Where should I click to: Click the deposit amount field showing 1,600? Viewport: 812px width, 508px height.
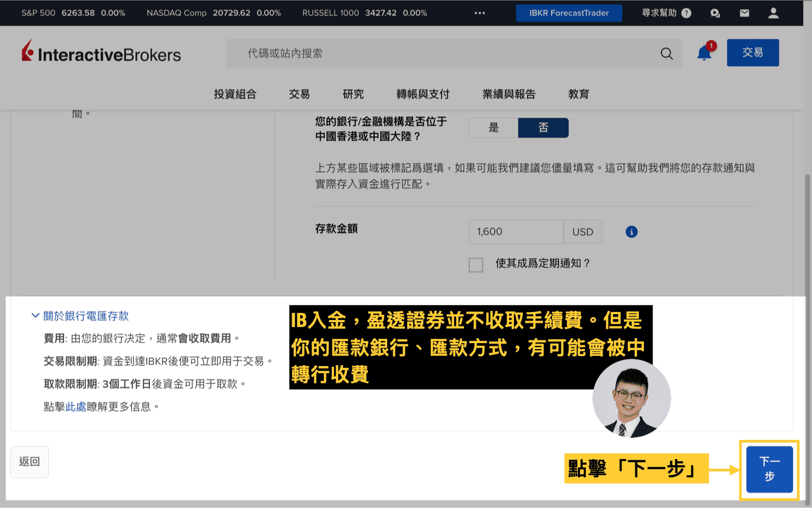pyautogui.click(x=516, y=232)
